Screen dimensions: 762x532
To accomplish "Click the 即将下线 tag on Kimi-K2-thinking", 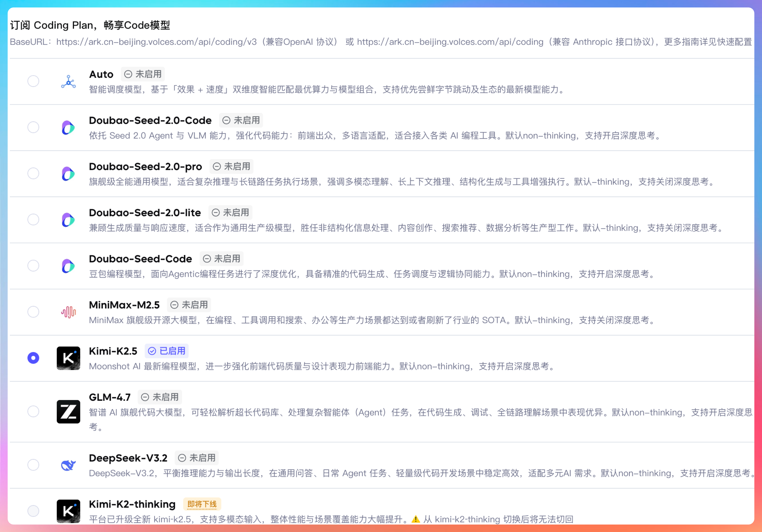I will point(202,504).
